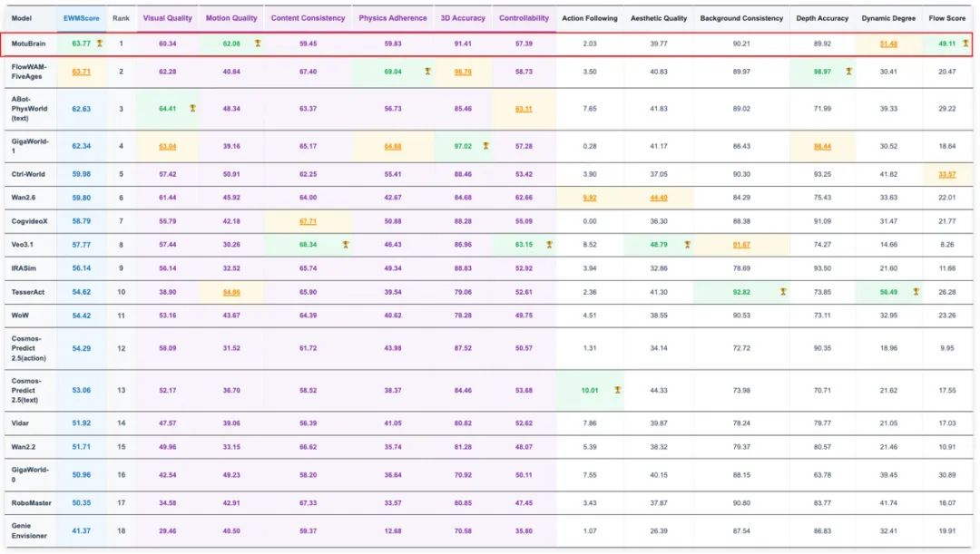The image size is (980, 554).
Task: Click the trophy beside MotuBrain's 62.08 Motion Quality
Action: (258, 44)
